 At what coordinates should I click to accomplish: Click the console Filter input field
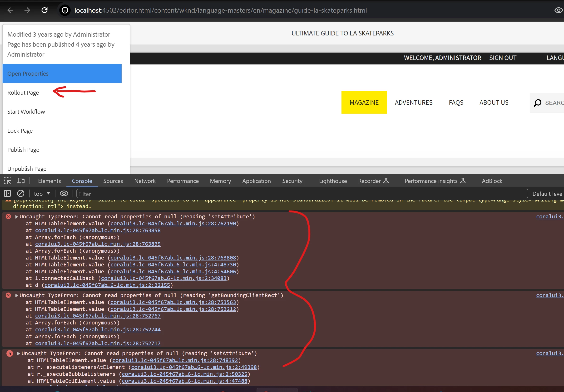[302, 194]
